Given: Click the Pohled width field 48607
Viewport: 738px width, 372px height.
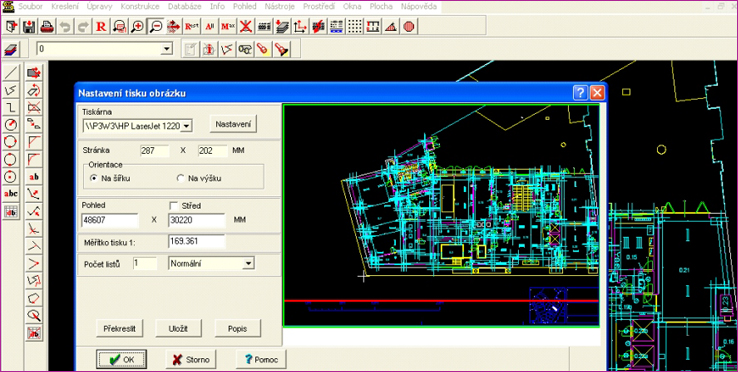Looking at the screenshot, I should pos(110,220).
